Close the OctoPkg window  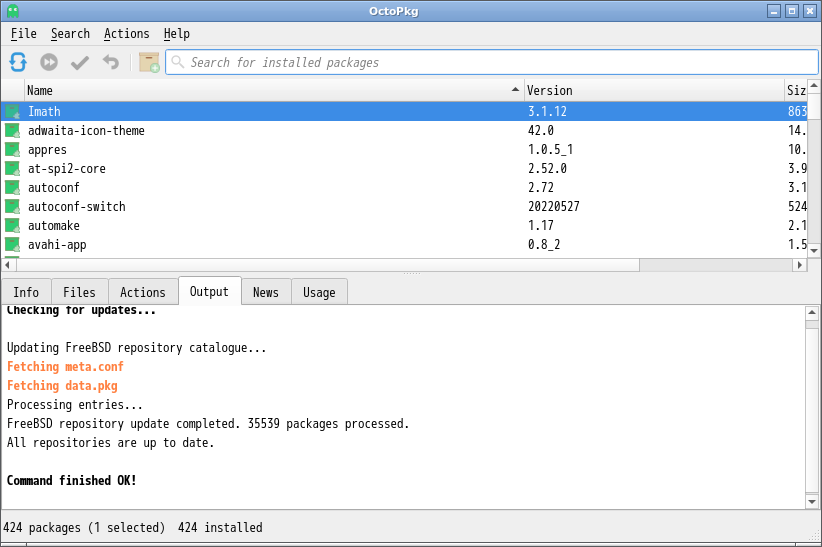(810, 10)
